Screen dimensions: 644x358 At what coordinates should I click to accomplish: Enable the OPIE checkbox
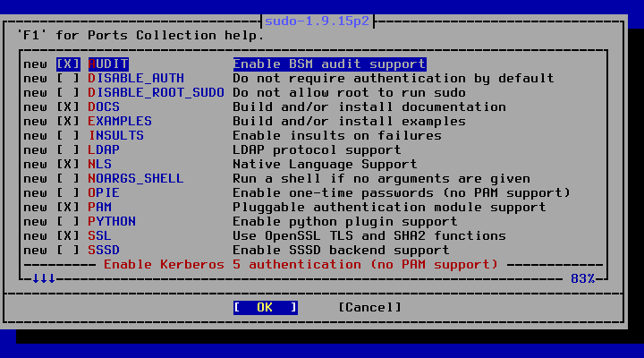[x=68, y=193]
